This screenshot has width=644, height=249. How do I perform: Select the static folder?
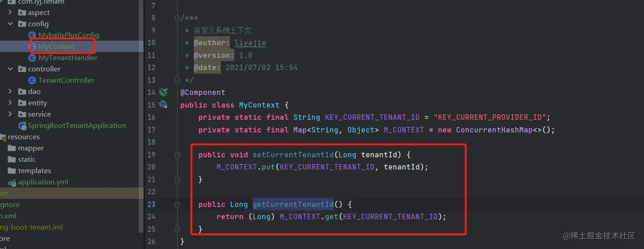coord(27,160)
